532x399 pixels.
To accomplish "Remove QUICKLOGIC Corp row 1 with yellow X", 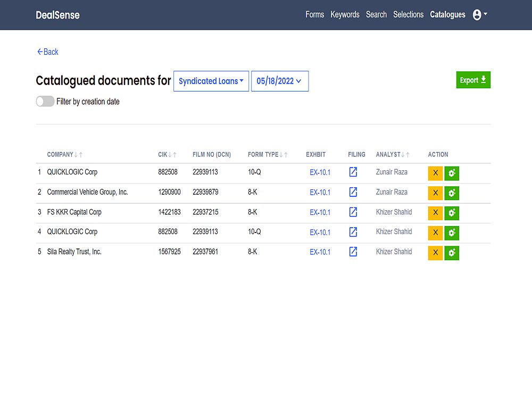I will 435,173.
